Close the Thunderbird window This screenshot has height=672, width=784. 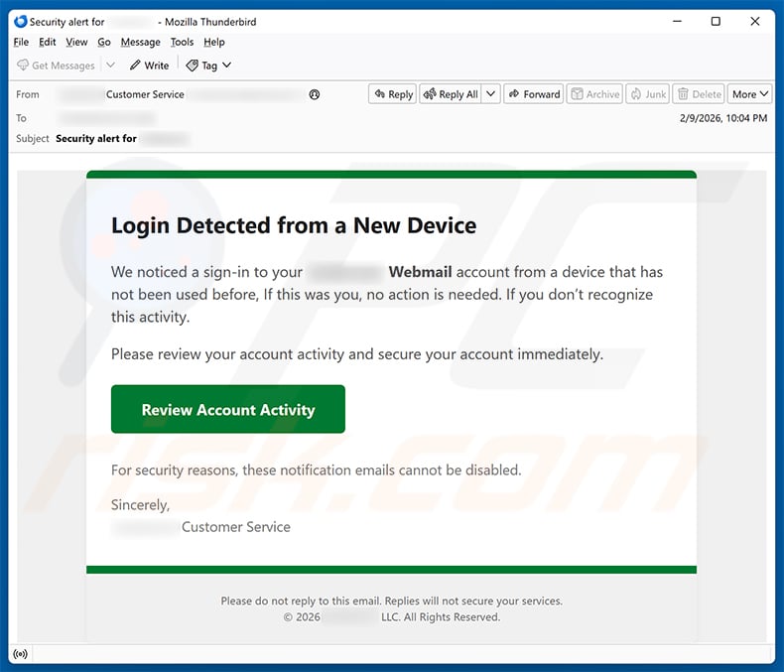coord(755,21)
